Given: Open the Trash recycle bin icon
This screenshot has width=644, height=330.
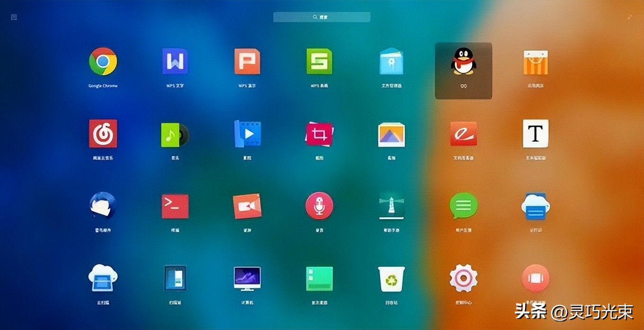Looking at the screenshot, I should 392,279.
